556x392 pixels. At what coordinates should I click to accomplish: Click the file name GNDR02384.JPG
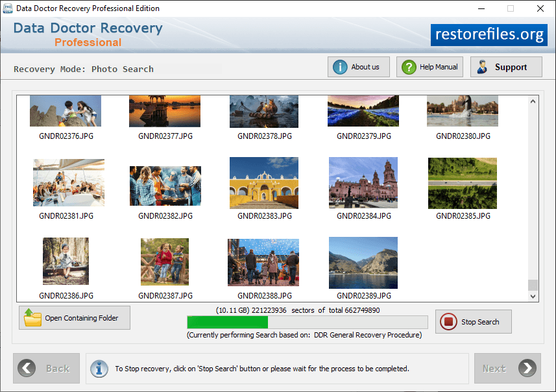[364, 216]
